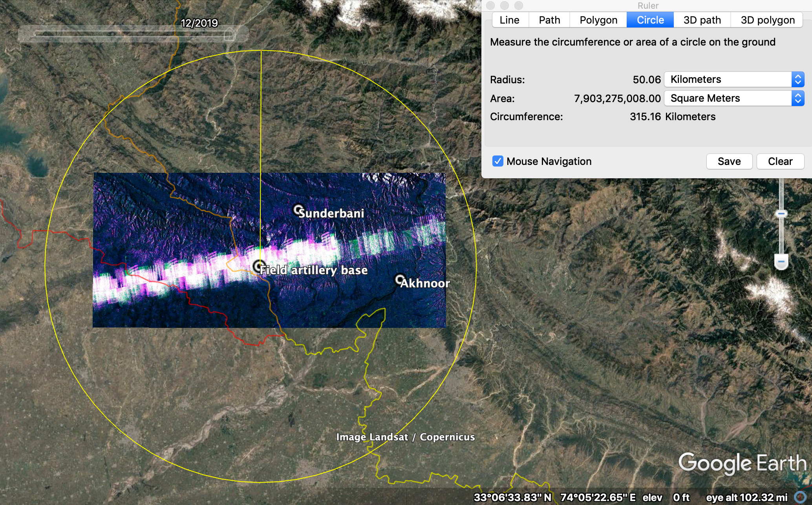Image resolution: width=812 pixels, height=505 pixels.
Task: Open the Area units dropdown (Square Meters)
Action: [x=734, y=98]
